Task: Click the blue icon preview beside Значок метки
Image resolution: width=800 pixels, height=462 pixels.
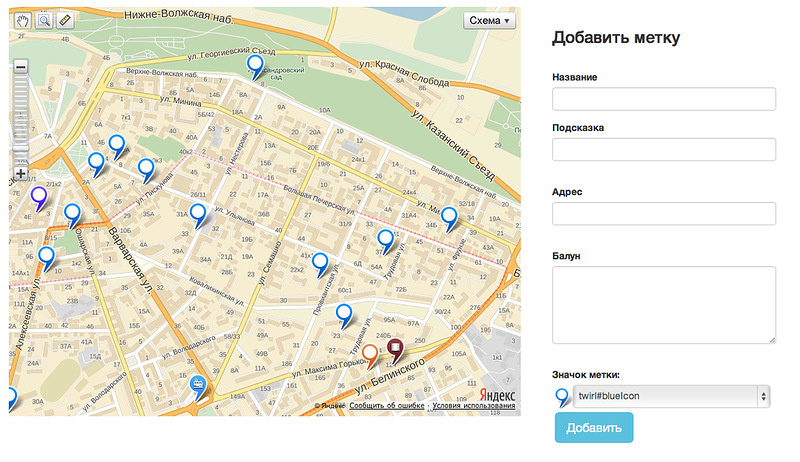Action: pos(562,397)
